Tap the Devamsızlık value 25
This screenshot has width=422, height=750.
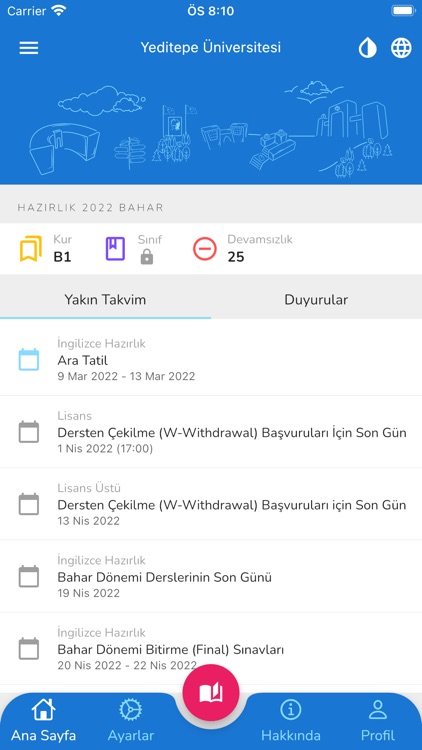[x=236, y=257]
